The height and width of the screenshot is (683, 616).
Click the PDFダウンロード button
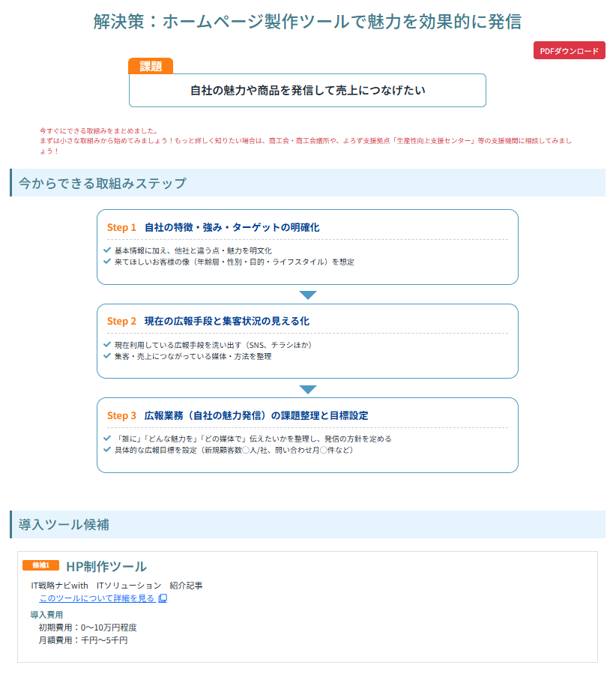point(569,51)
